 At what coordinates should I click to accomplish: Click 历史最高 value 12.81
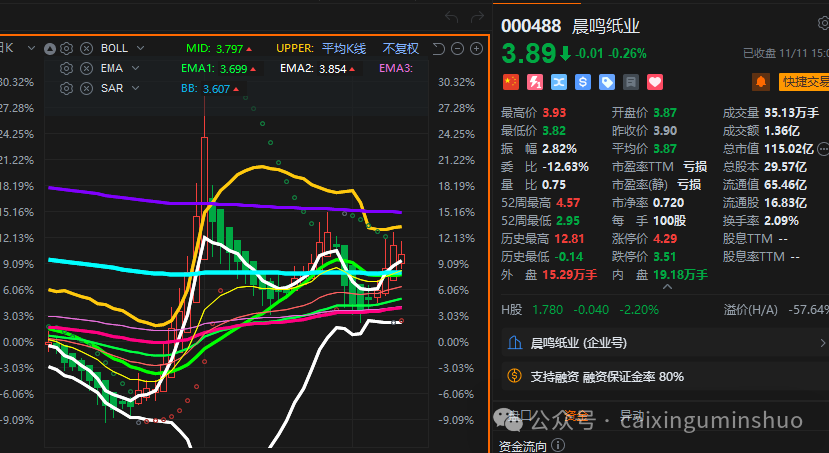pos(569,238)
